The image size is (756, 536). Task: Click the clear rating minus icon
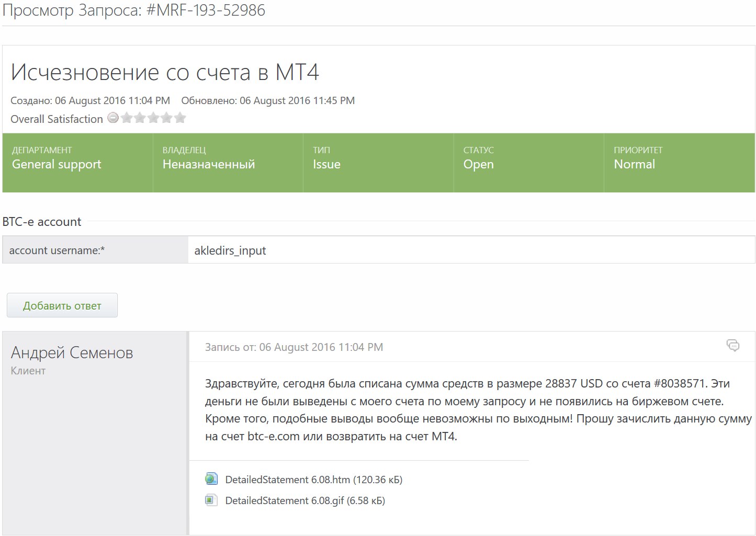[112, 118]
